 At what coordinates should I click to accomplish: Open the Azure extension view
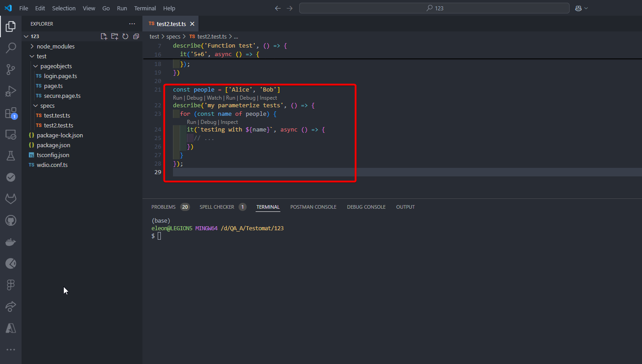tap(10, 328)
